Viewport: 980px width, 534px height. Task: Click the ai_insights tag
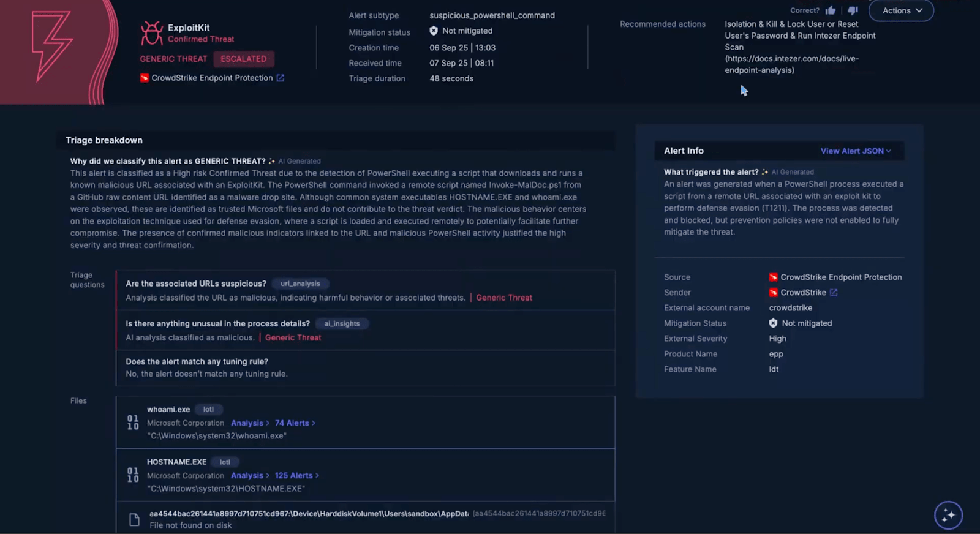point(342,324)
